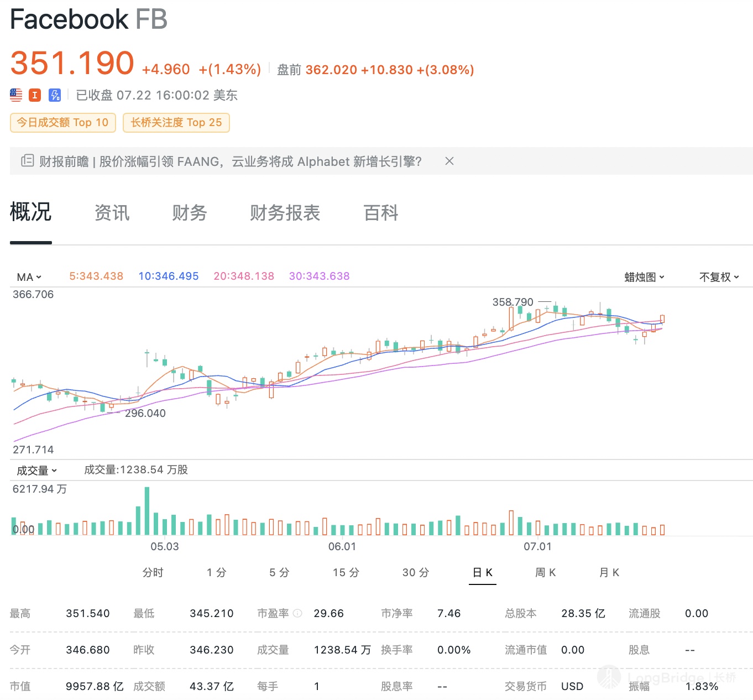Select the 周 K weekly chart interval

point(546,572)
